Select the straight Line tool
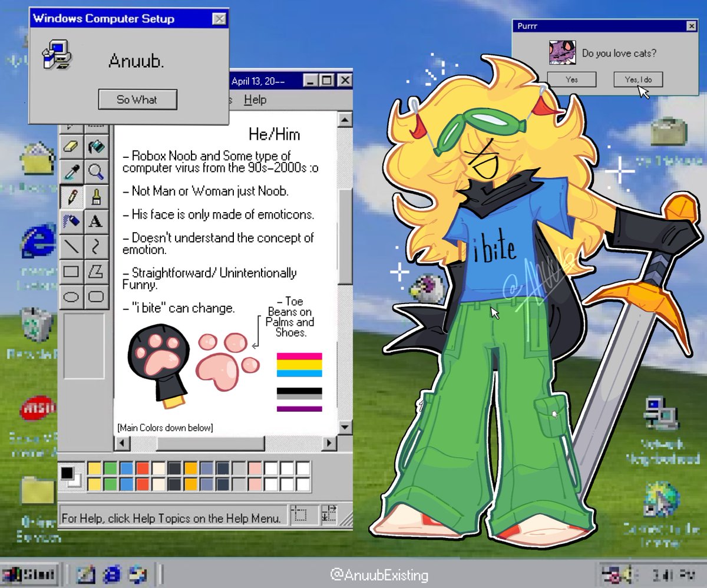The width and height of the screenshot is (707, 588). tap(71, 246)
